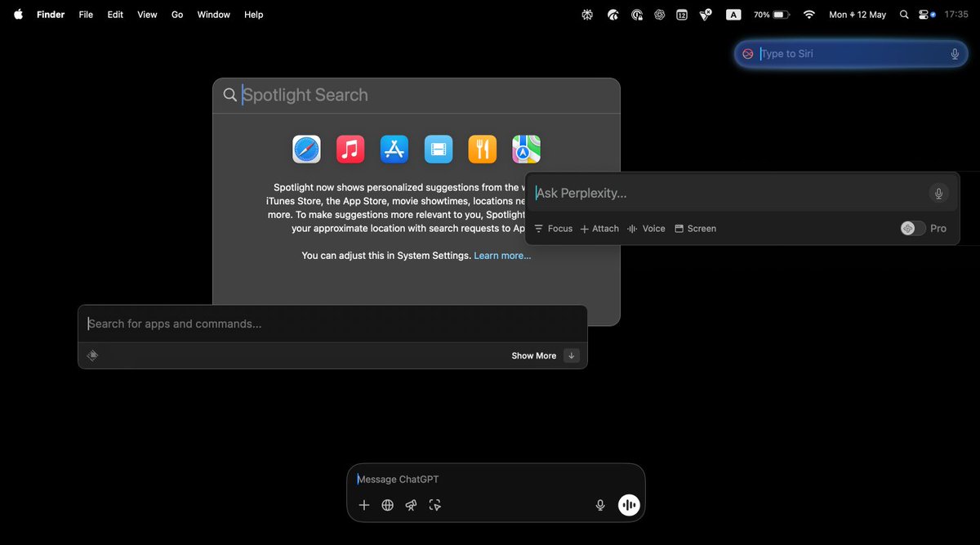980x545 pixels.
Task: Click the Raycast logo icon in the launcher footer
Action: click(92, 355)
